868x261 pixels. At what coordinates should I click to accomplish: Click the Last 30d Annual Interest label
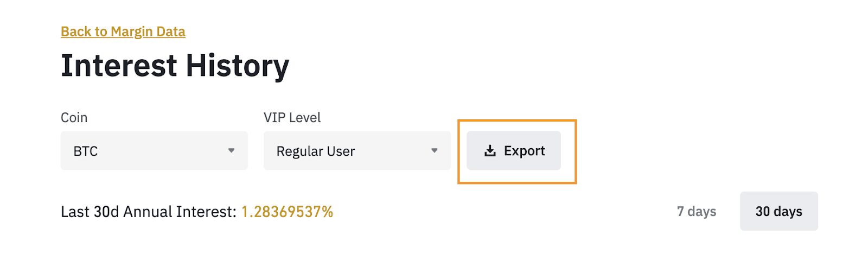148,212
